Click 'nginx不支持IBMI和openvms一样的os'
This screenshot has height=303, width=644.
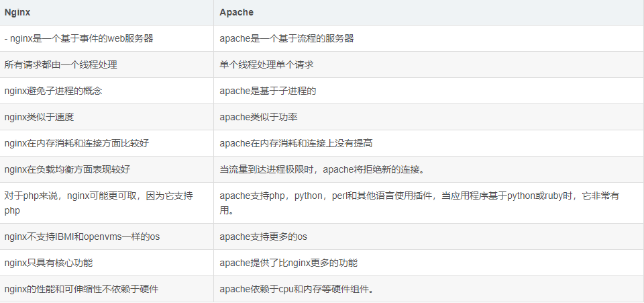click(x=82, y=236)
